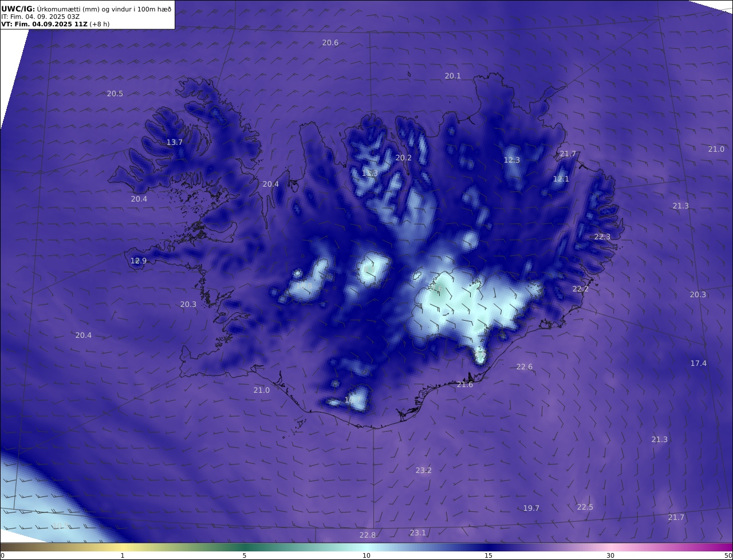Image resolution: width=733 pixels, height=560 pixels.
Task: Select the 20.6 precipitable water label
Action: coord(330,43)
